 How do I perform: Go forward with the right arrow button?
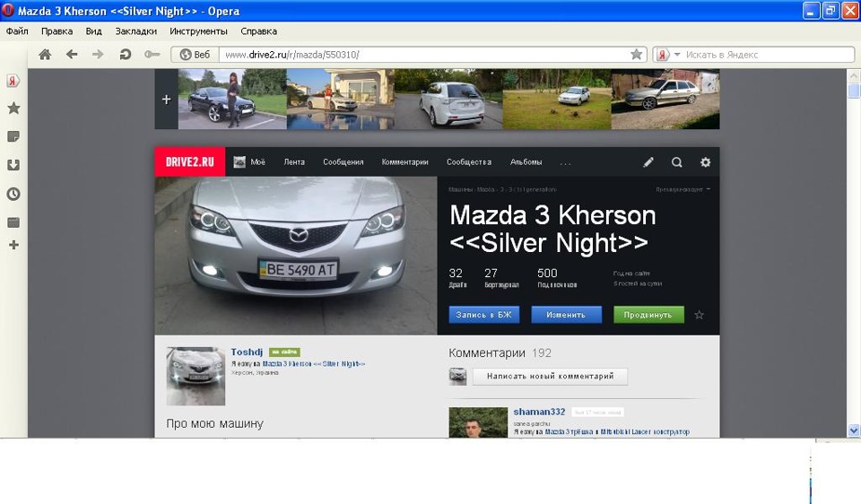pos(98,55)
